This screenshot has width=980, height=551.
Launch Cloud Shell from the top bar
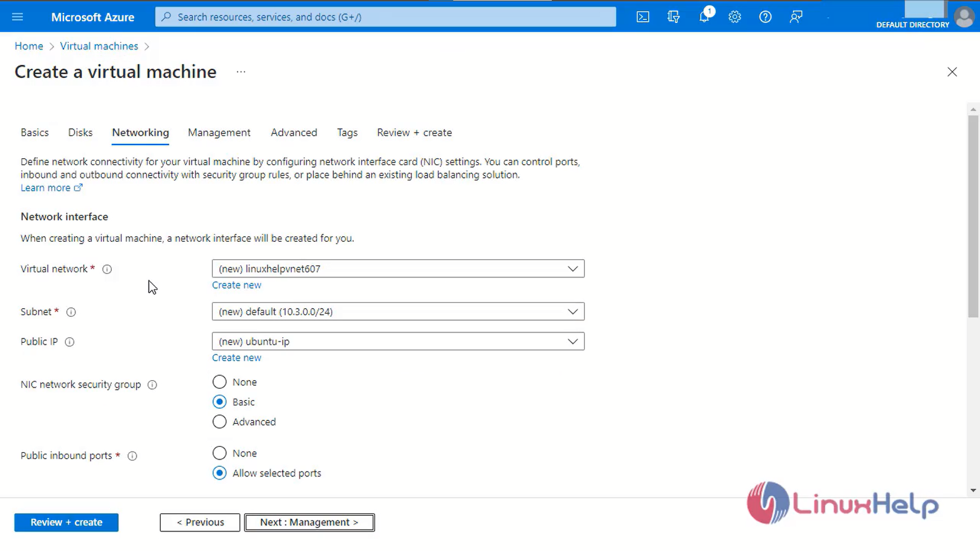pyautogui.click(x=643, y=17)
